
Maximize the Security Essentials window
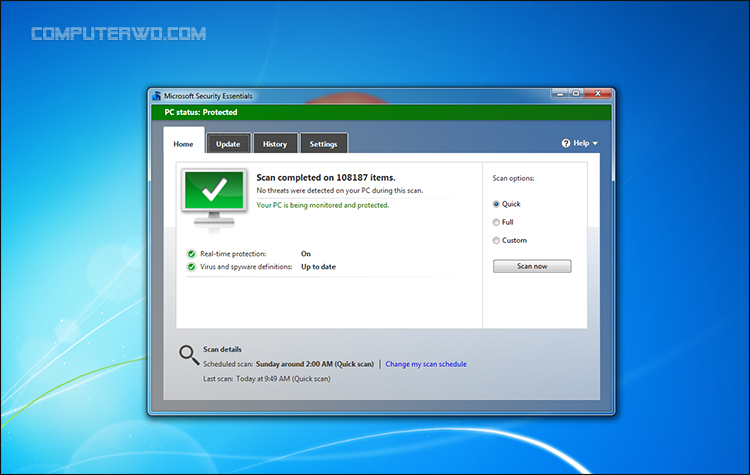click(x=576, y=94)
